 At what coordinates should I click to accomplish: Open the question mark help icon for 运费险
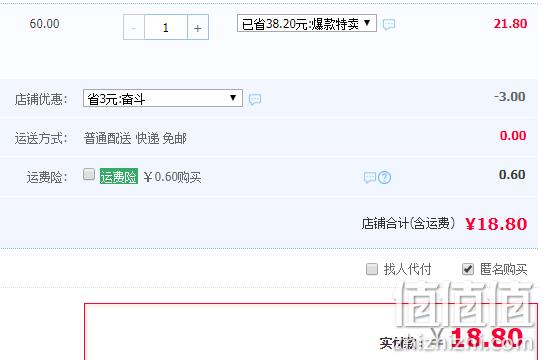coord(384,178)
